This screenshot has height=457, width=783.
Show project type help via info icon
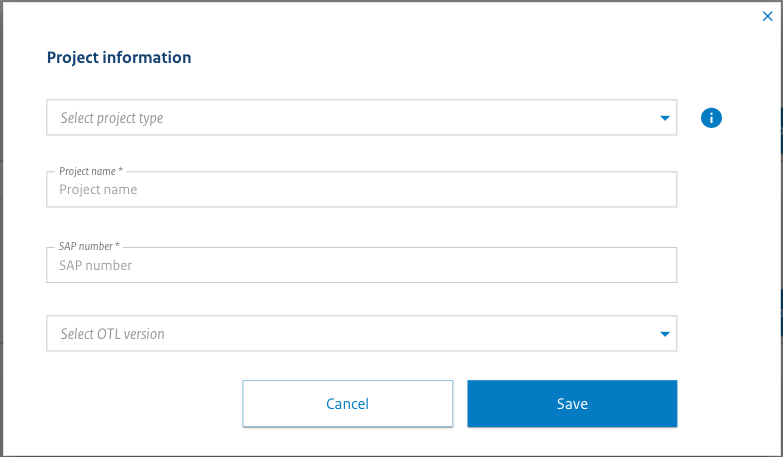(711, 118)
